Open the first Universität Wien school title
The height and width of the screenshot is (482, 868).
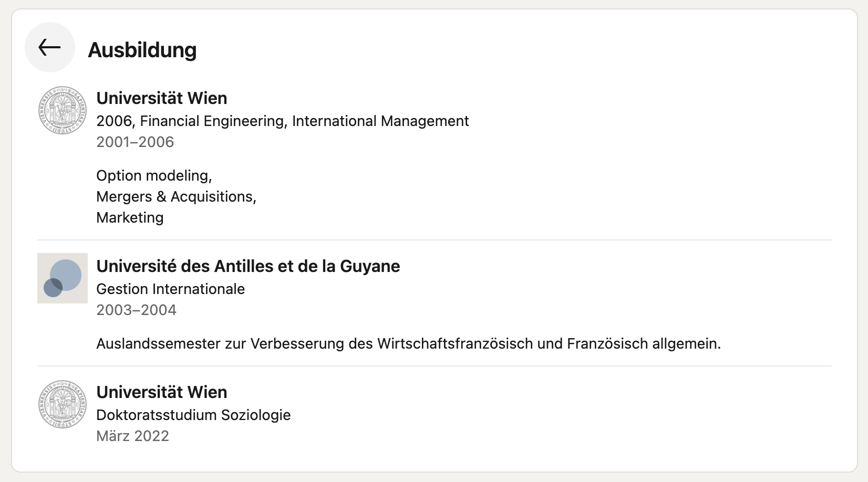point(162,98)
